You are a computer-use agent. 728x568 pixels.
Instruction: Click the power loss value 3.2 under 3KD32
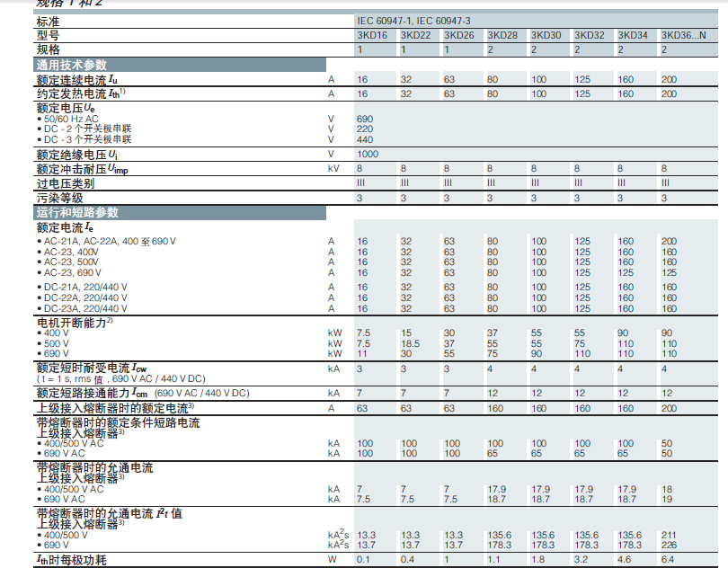point(581,560)
